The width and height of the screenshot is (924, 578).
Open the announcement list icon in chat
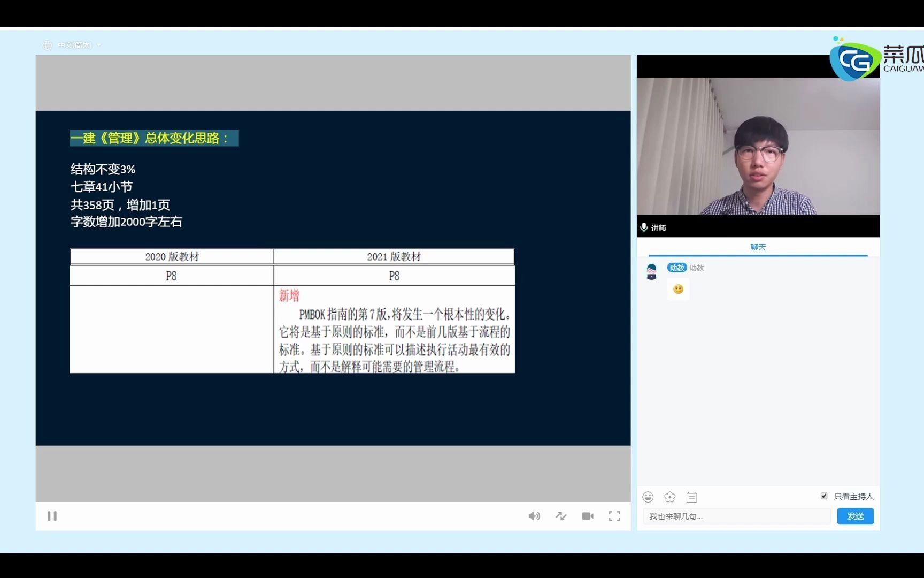coord(691,497)
